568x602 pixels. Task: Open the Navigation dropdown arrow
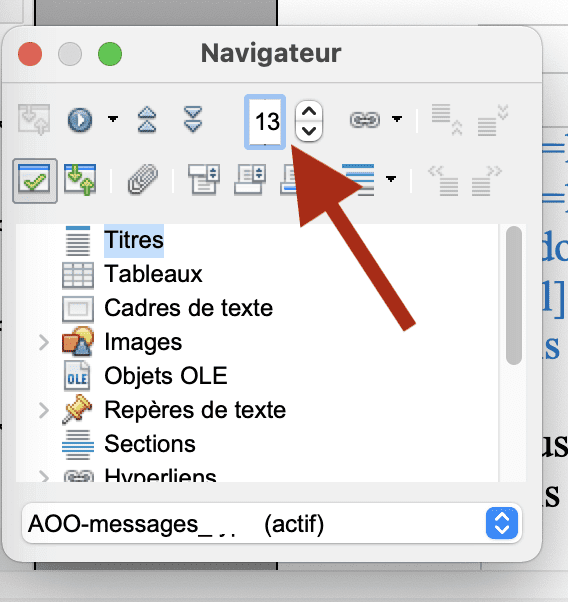[113, 119]
